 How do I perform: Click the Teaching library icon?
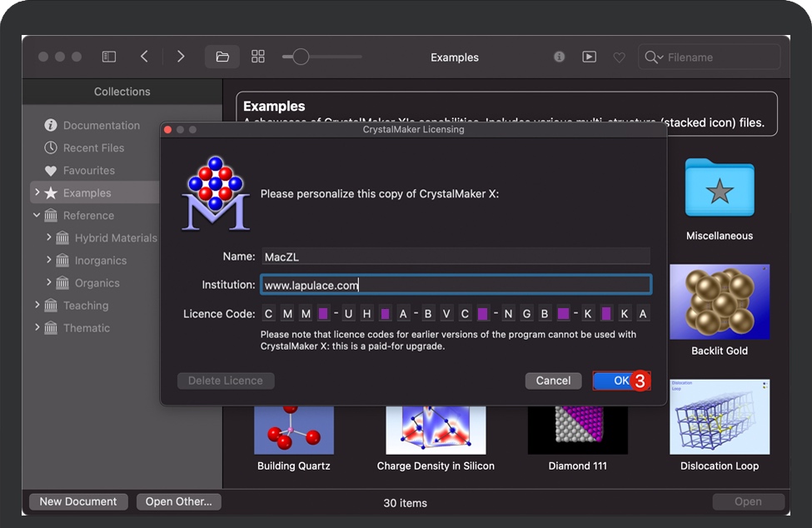[51, 305]
